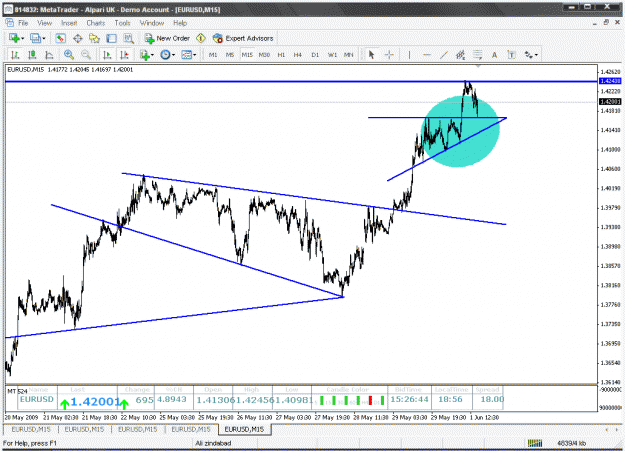
Task: Click the 4839/4 kb traffic status
Action: point(571,443)
